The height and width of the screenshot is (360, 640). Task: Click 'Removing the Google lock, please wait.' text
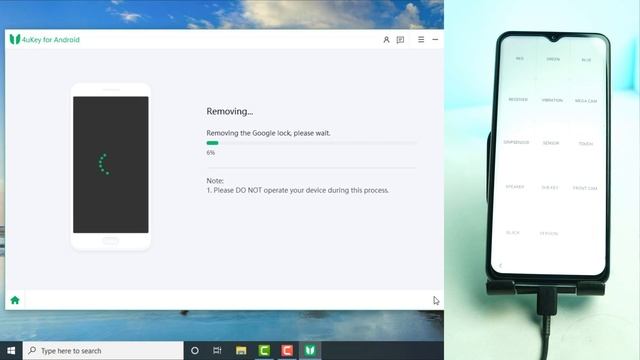pos(268,133)
